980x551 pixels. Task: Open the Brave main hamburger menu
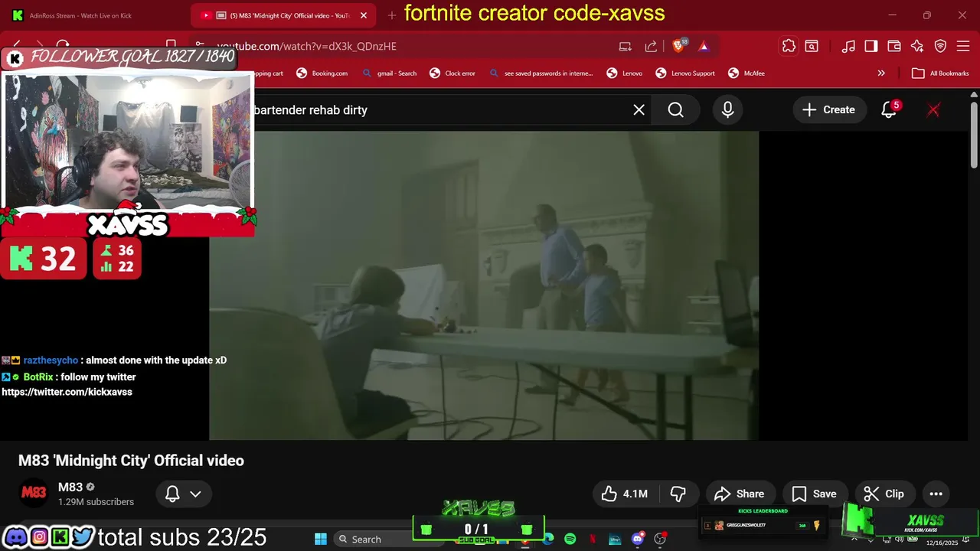[964, 46]
